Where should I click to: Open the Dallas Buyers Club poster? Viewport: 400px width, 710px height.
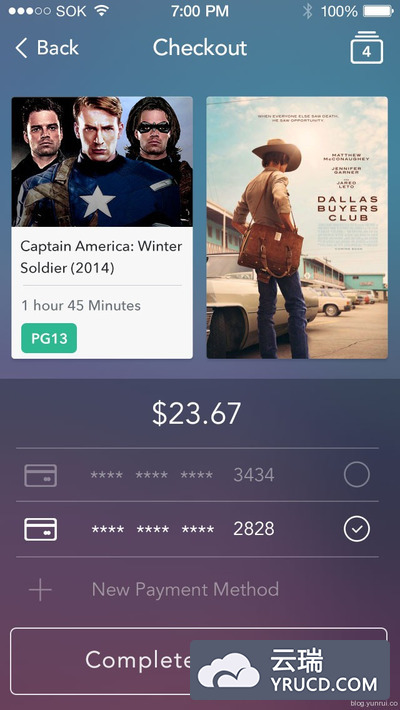297,228
